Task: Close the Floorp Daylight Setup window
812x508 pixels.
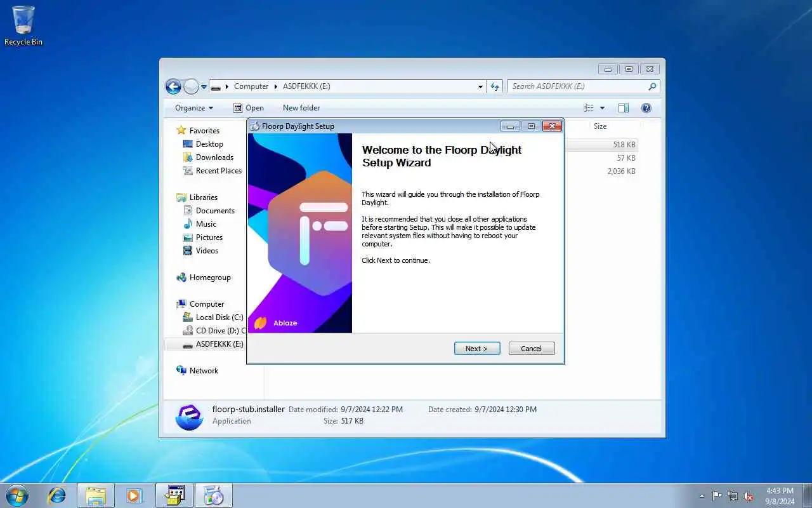Action: [553, 126]
